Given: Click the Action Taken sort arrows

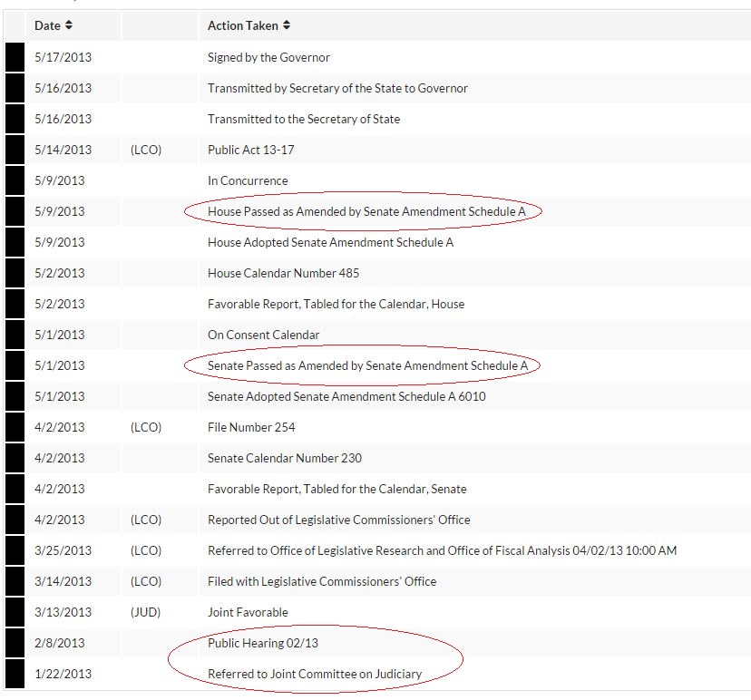Looking at the screenshot, I should click(287, 25).
